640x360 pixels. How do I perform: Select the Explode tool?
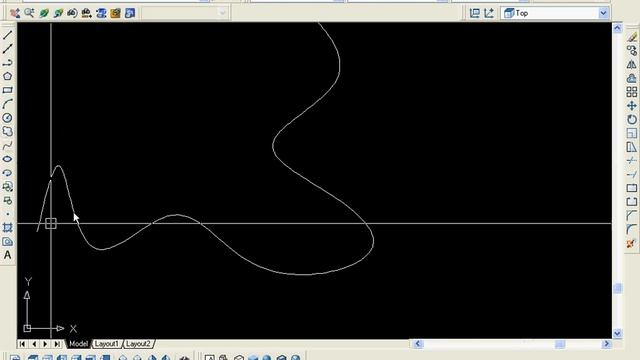click(x=631, y=244)
